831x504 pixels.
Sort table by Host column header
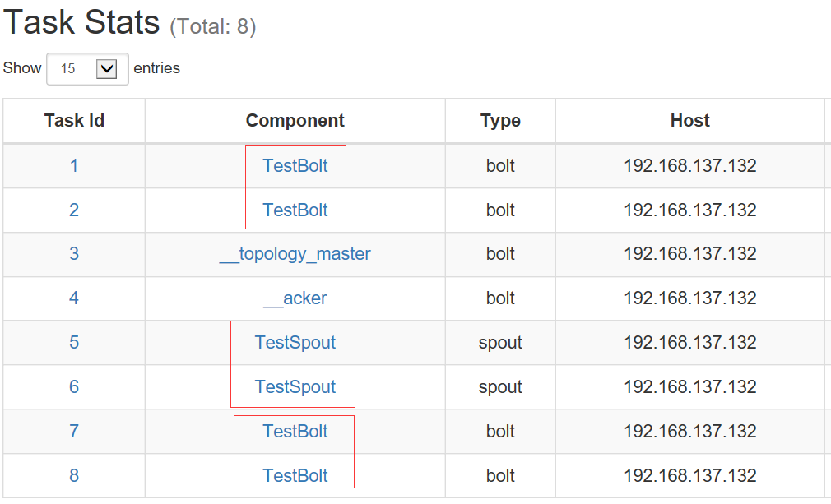pos(689,121)
